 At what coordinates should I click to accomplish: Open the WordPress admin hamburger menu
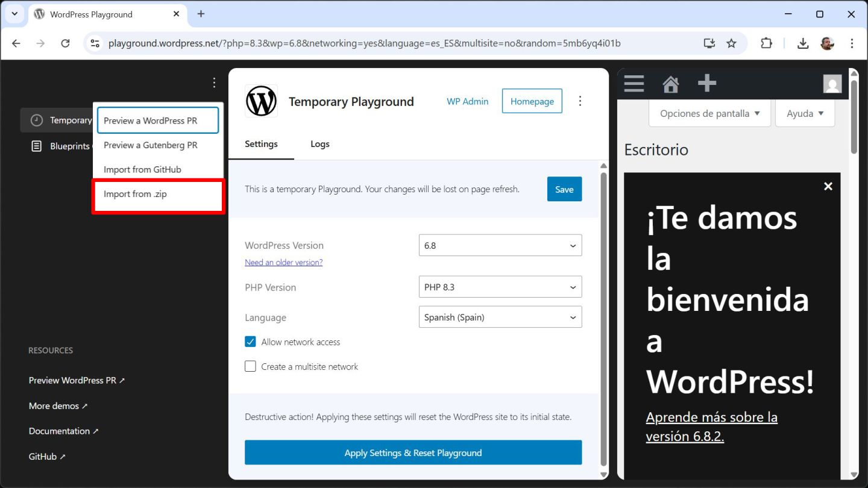click(x=634, y=83)
